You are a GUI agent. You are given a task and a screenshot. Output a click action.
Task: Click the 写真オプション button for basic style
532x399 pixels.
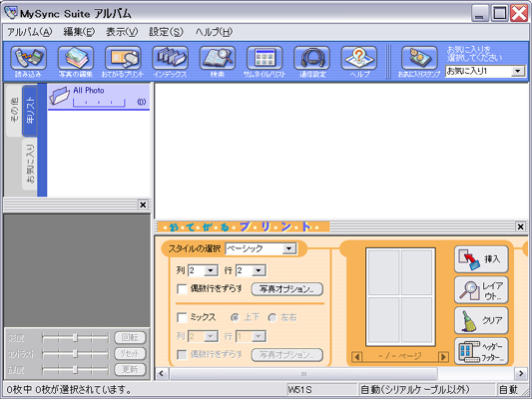(x=286, y=289)
